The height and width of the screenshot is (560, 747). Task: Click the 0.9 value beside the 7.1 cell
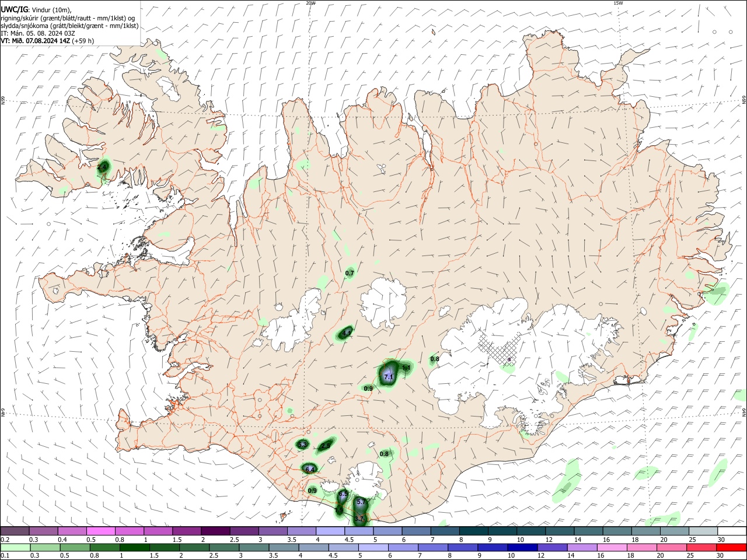368,388
